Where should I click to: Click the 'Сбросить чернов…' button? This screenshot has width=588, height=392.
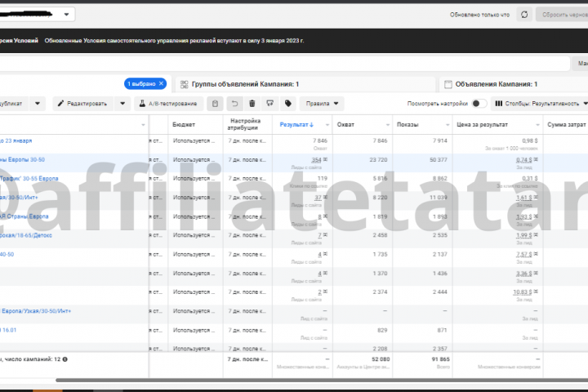click(562, 15)
